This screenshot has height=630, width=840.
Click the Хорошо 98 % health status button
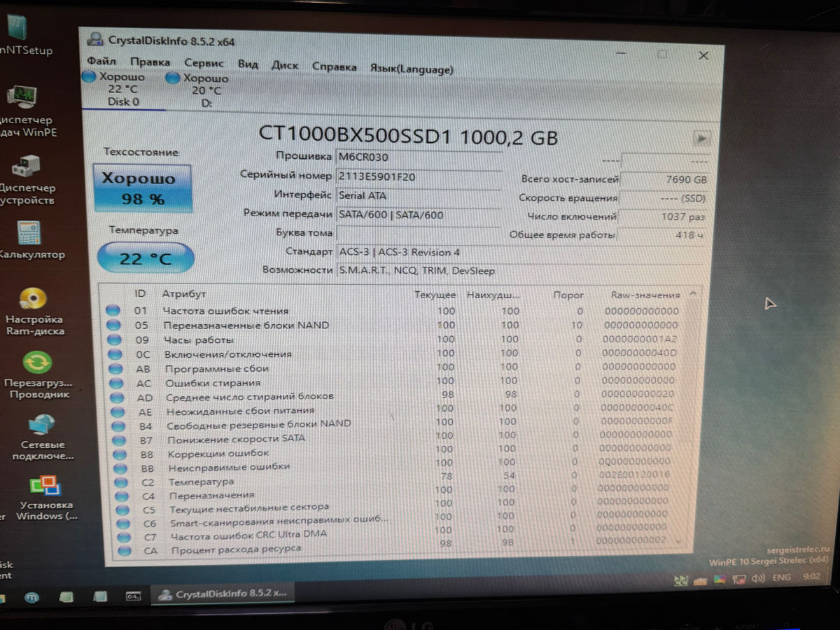click(143, 188)
